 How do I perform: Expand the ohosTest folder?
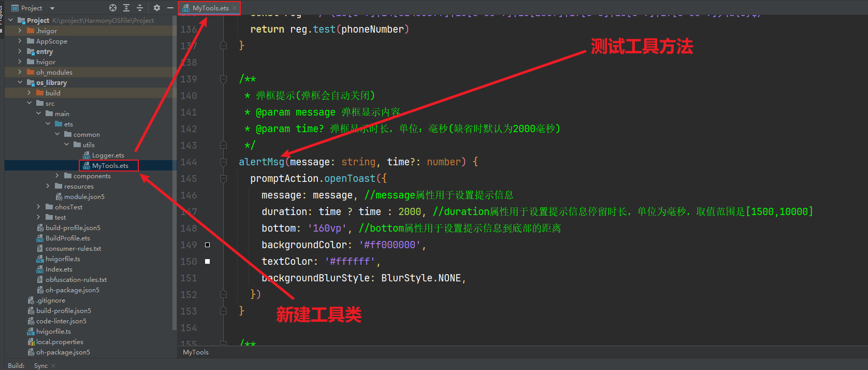click(x=39, y=207)
